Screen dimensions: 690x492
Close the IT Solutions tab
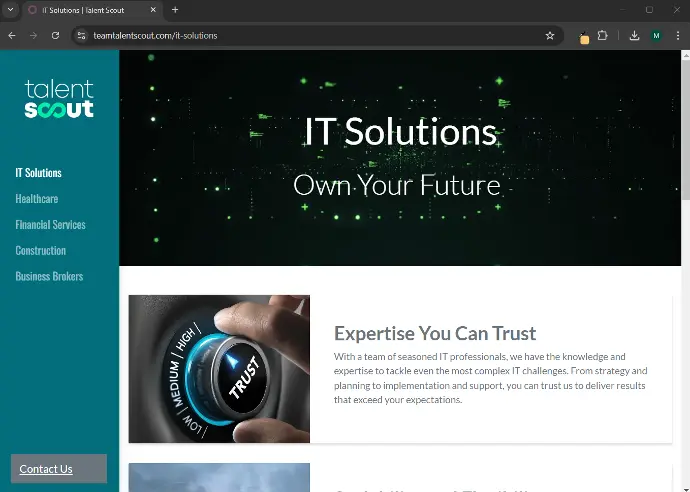coord(153,10)
